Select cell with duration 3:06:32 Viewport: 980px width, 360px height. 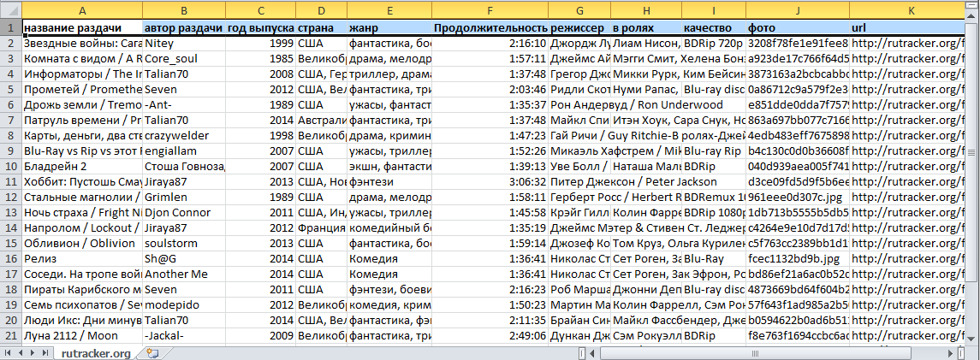490,182
